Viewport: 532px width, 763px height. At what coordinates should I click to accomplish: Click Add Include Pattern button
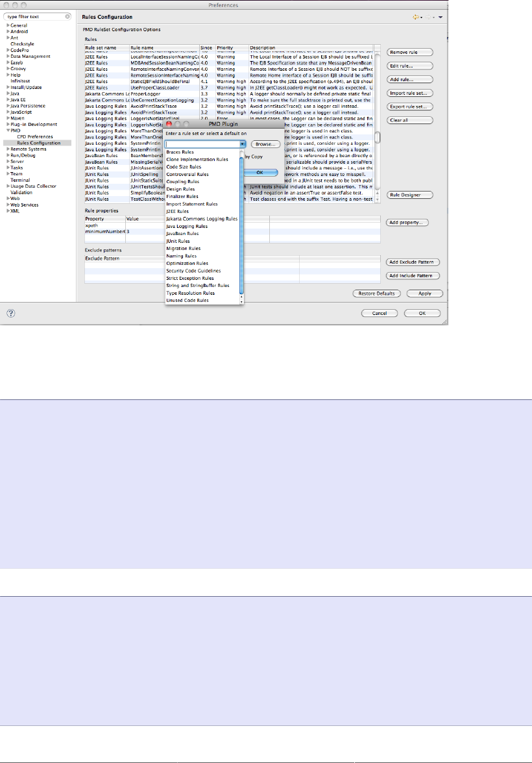click(x=413, y=275)
